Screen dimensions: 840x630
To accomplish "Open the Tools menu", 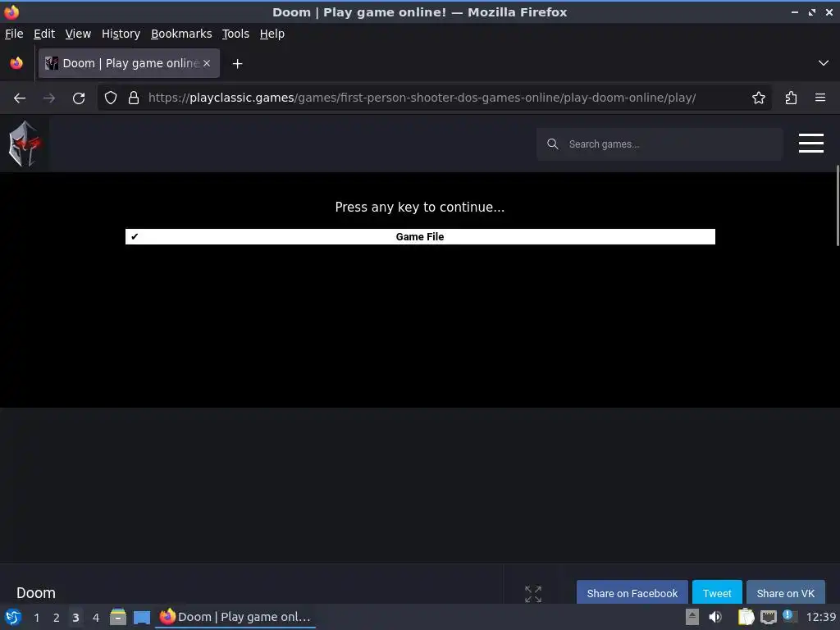I will (x=235, y=34).
